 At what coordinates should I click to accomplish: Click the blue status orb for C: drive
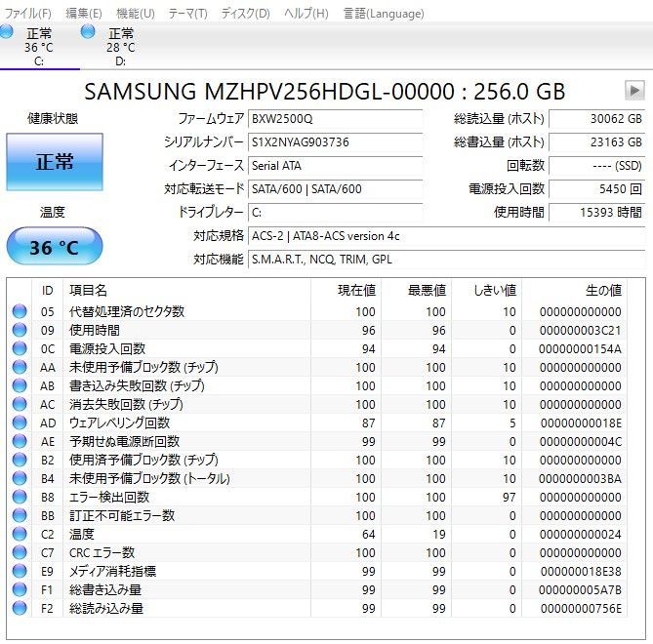(6, 31)
